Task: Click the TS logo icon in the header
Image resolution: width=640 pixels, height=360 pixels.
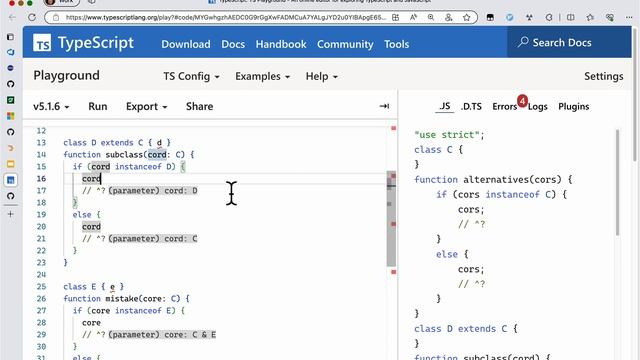Action: 42,43
